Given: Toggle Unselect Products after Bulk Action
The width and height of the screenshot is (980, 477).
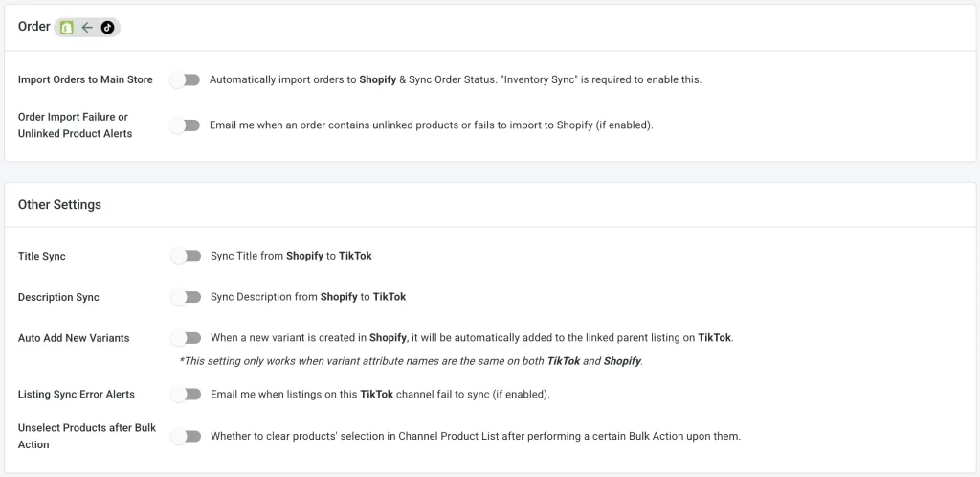Looking at the screenshot, I should pyautogui.click(x=187, y=436).
